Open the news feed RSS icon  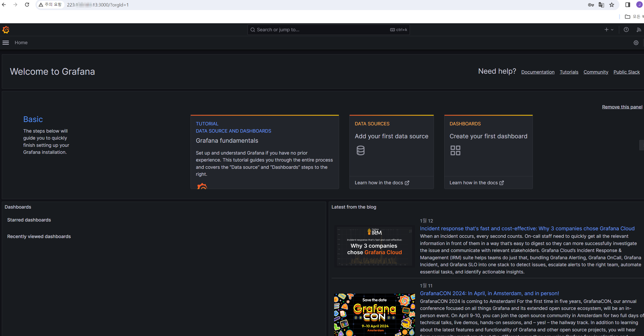click(x=638, y=30)
